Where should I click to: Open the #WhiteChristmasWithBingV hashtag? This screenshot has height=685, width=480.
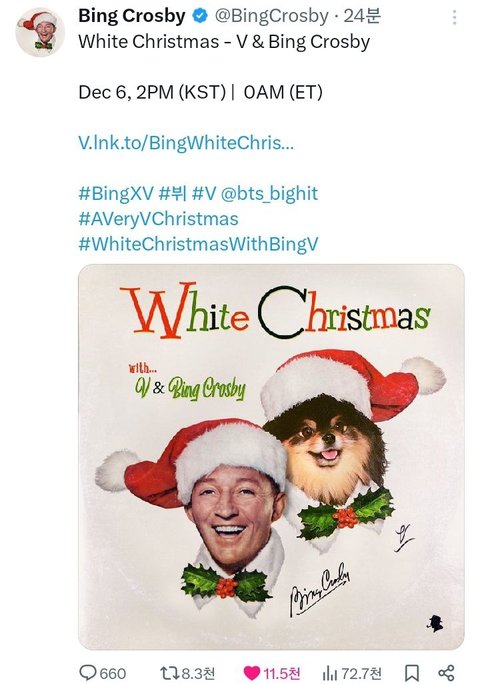point(198,244)
